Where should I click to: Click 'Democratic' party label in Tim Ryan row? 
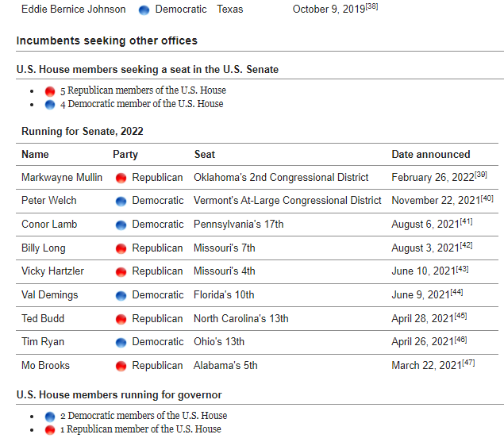tap(158, 342)
